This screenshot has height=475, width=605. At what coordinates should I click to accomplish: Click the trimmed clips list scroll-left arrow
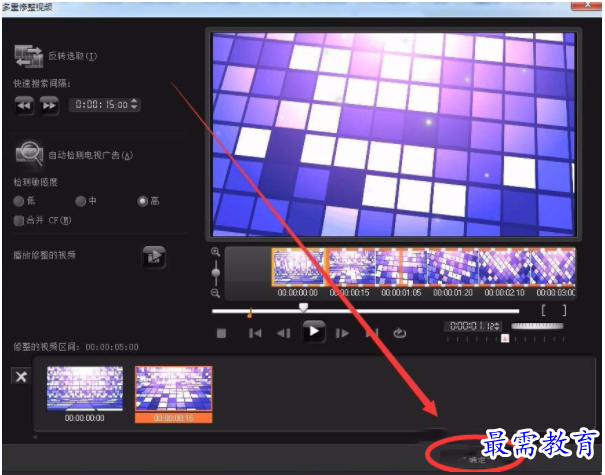[35, 437]
